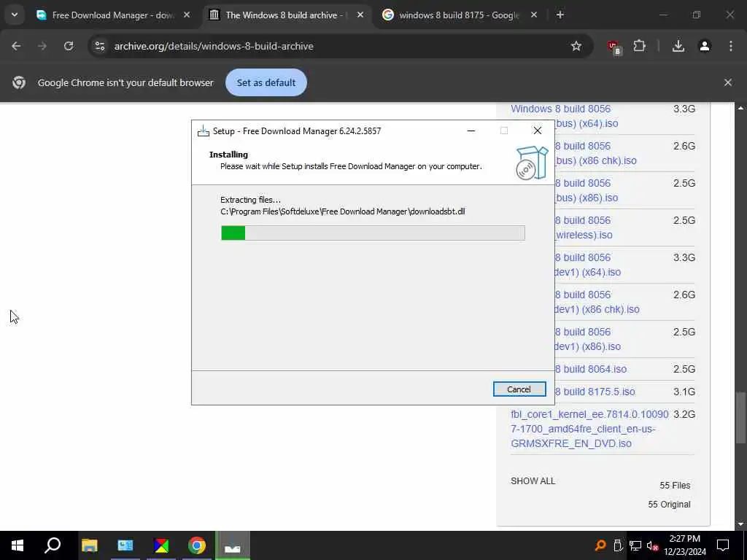Open the fbl_core1_kernel_ee.7814 ISO link

(589, 429)
